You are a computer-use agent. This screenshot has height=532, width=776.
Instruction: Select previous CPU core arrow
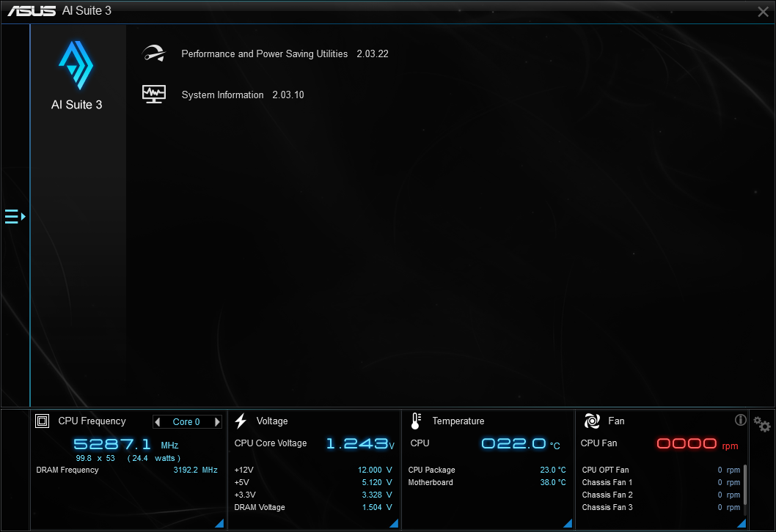(158, 422)
